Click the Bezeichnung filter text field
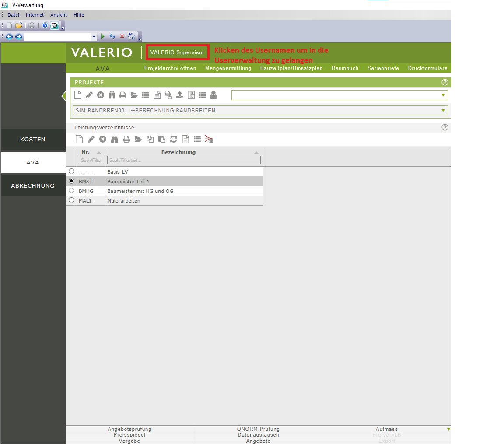504x444 pixels. [x=184, y=161]
